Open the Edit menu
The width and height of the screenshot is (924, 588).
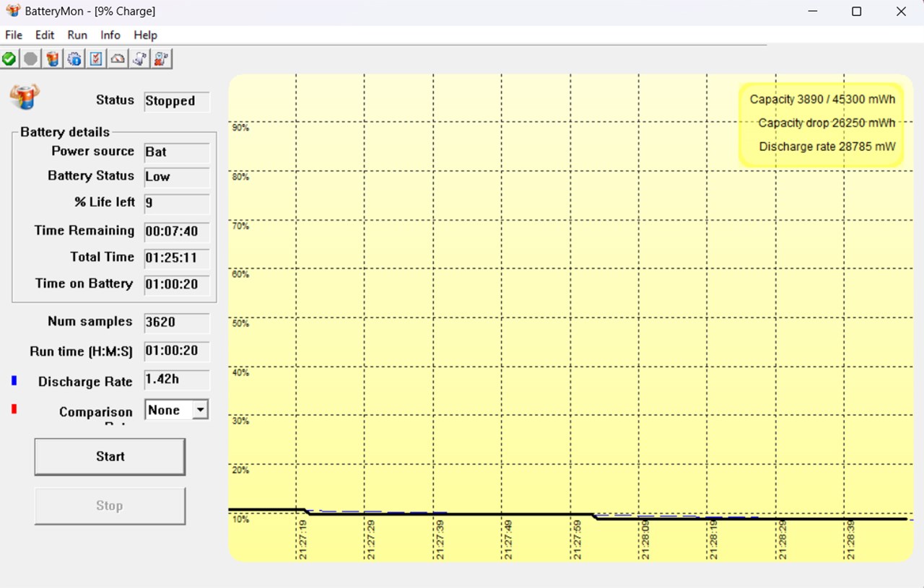45,35
